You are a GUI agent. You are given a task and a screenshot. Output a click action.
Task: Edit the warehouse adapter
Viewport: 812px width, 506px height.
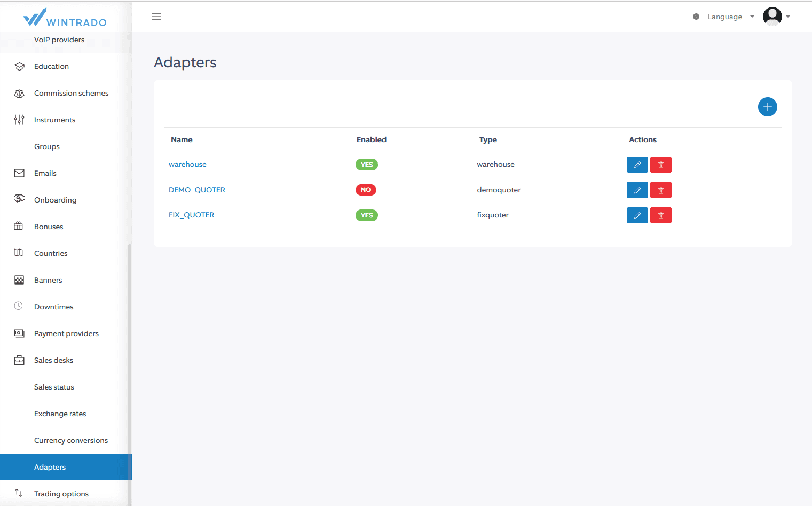(637, 165)
